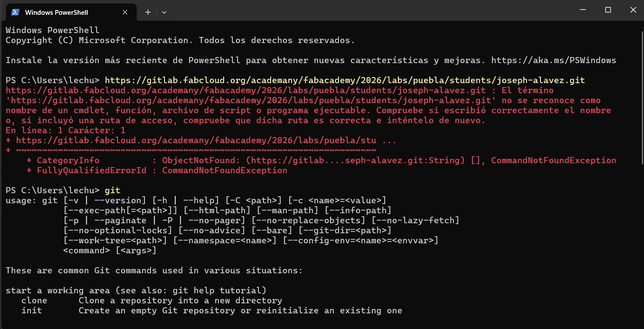Open a new terminal tab with the plus button
The image size is (644, 329).
[x=148, y=12]
